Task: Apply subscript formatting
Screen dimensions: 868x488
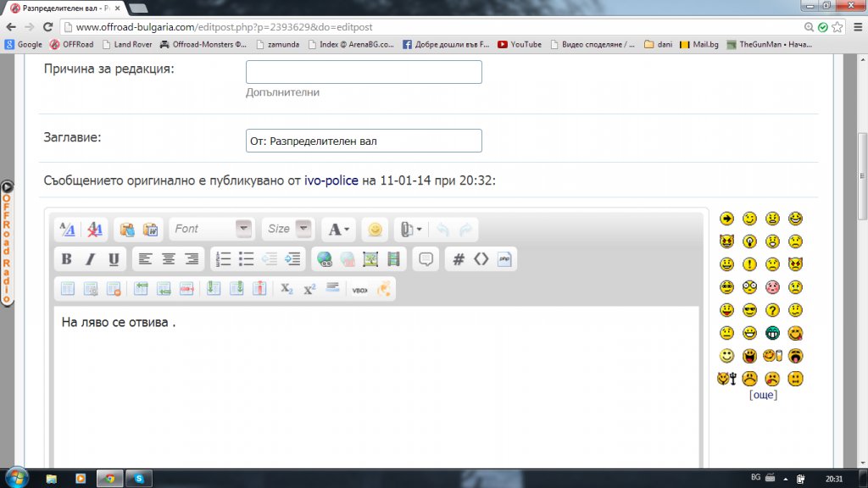Action: click(287, 289)
